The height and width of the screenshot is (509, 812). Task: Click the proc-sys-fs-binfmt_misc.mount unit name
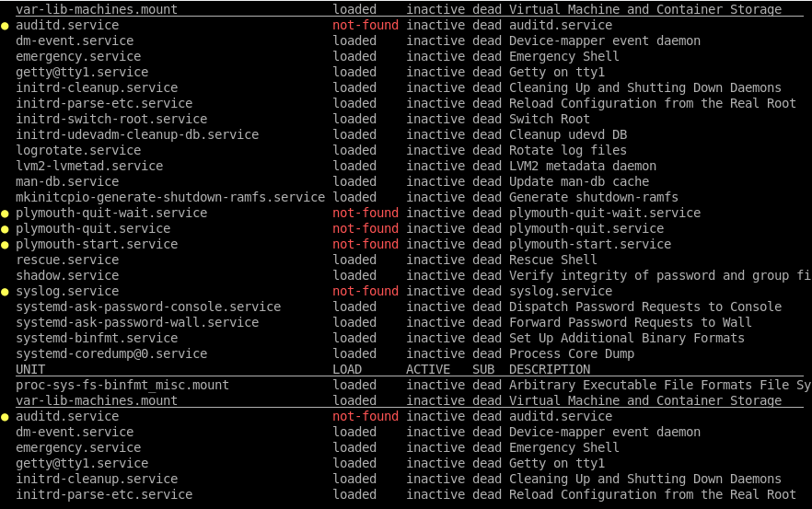click(122, 385)
